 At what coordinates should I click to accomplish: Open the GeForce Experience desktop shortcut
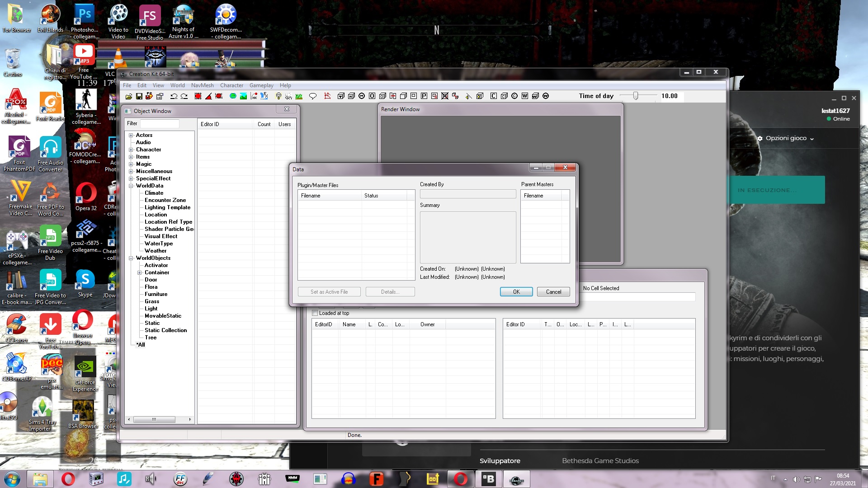[85, 373]
